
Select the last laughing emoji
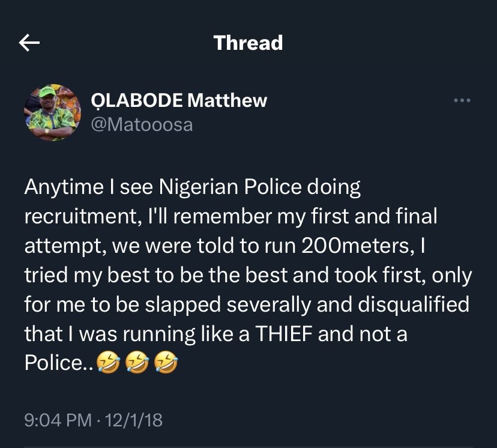pyautogui.click(x=166, y=362)
